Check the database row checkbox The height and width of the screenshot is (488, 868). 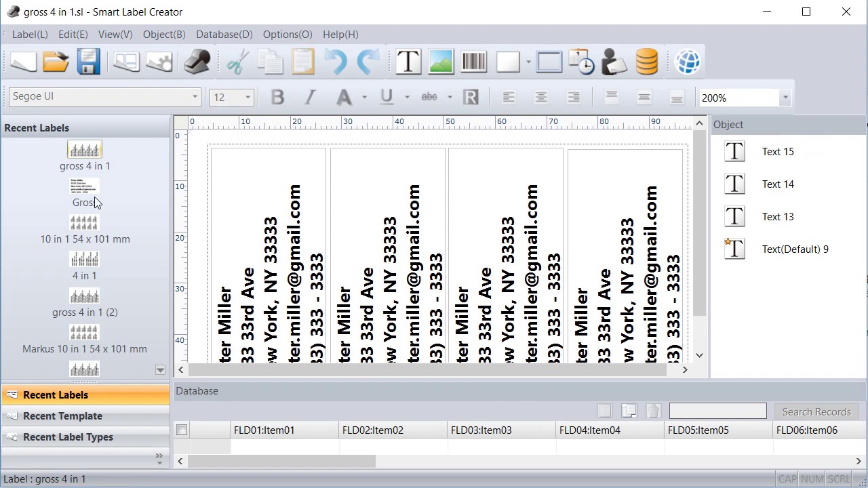(x=182, y=430)
